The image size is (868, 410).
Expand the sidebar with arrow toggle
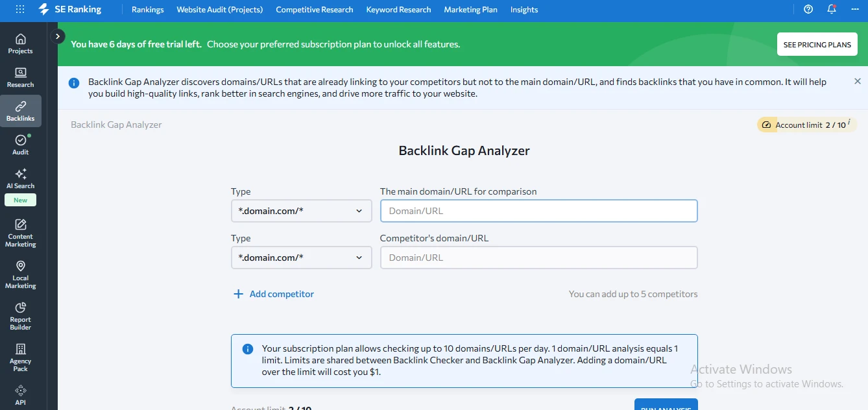click(x=58, y=36)
